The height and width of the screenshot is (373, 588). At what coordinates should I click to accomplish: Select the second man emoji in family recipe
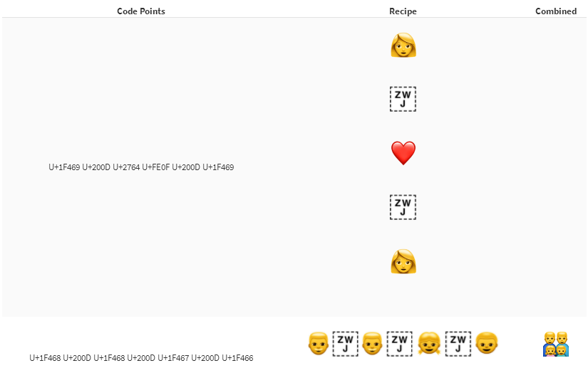point(372,343)
